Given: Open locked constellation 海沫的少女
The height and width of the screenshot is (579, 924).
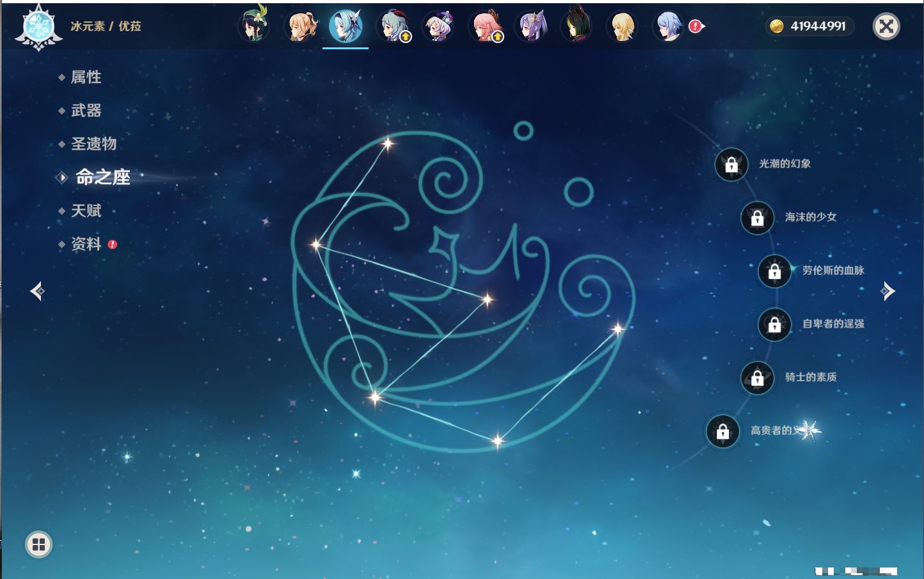Looking at the screenshot, I should point(758,218).
